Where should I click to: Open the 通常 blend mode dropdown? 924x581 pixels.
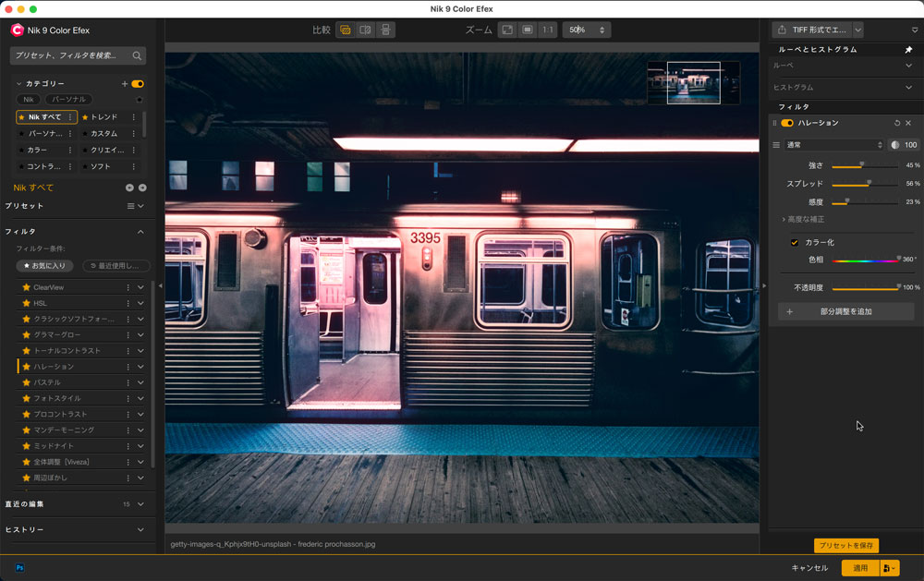833,145
